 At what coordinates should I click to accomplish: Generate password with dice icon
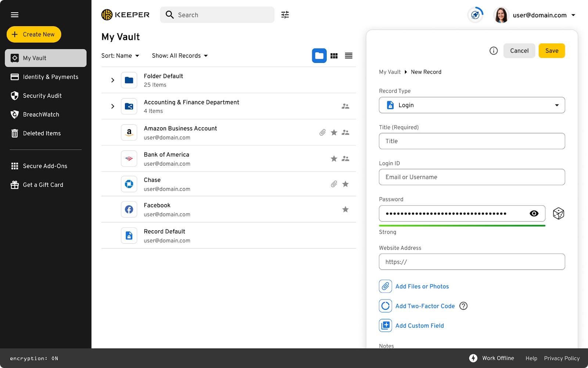[x=559, y=213]
